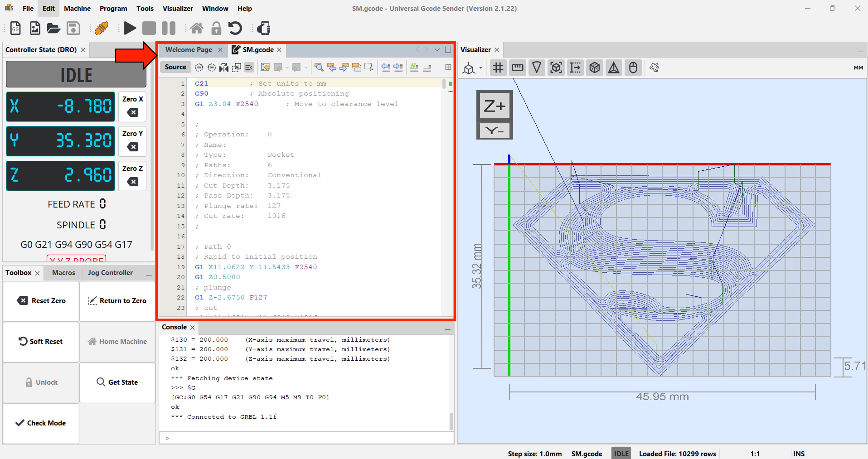Open file with the folder icon
Image resolution: width=868 pixels, height=459 pixels.
pos(54,28)
